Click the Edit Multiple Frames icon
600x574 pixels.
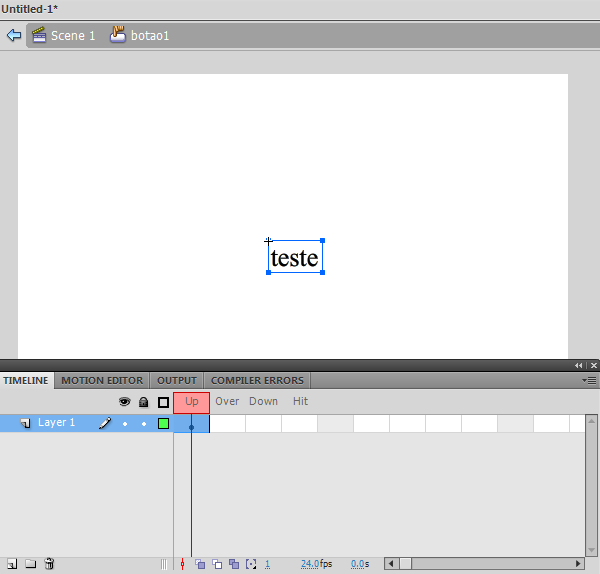[233, 564]
